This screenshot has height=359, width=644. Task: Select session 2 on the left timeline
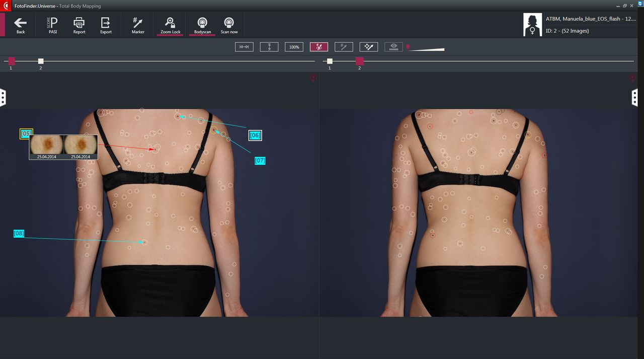[x=41, y=61]
